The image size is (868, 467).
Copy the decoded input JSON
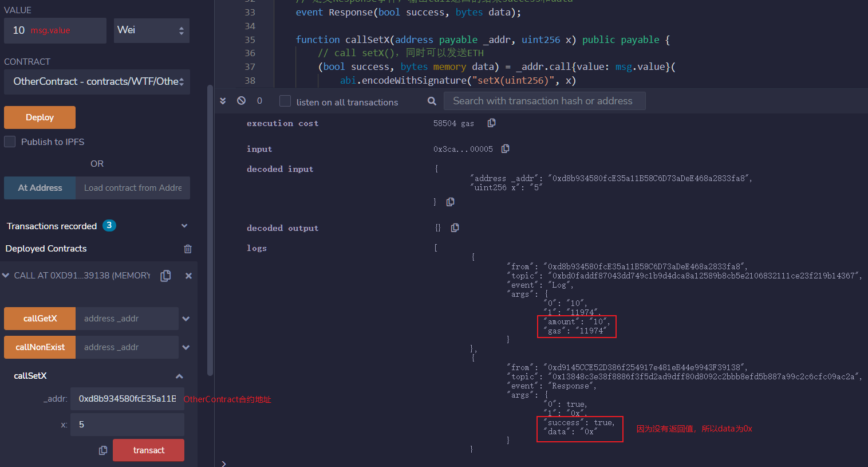[450, 202]
